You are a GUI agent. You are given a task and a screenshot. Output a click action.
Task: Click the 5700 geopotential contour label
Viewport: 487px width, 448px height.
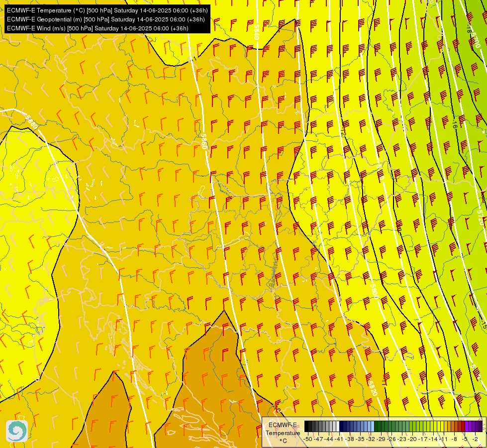coord(476,41)
